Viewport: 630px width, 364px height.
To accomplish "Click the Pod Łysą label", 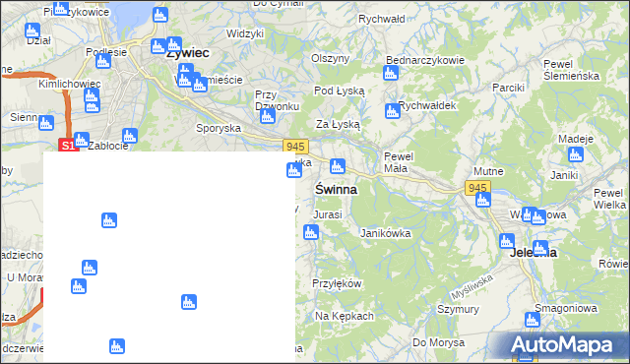I will (x=339, y=91).
